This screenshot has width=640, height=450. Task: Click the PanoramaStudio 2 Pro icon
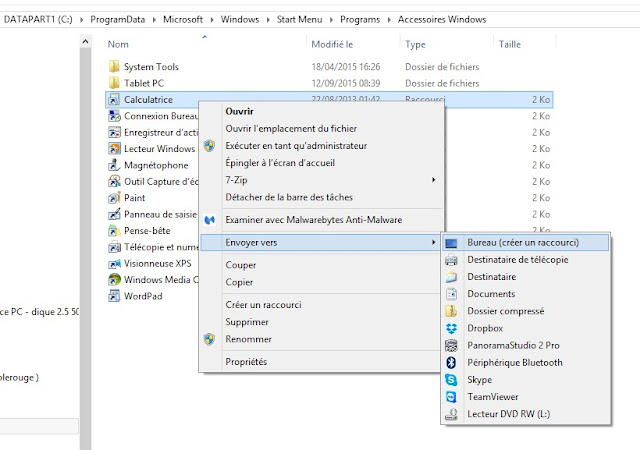pos(451,345)
